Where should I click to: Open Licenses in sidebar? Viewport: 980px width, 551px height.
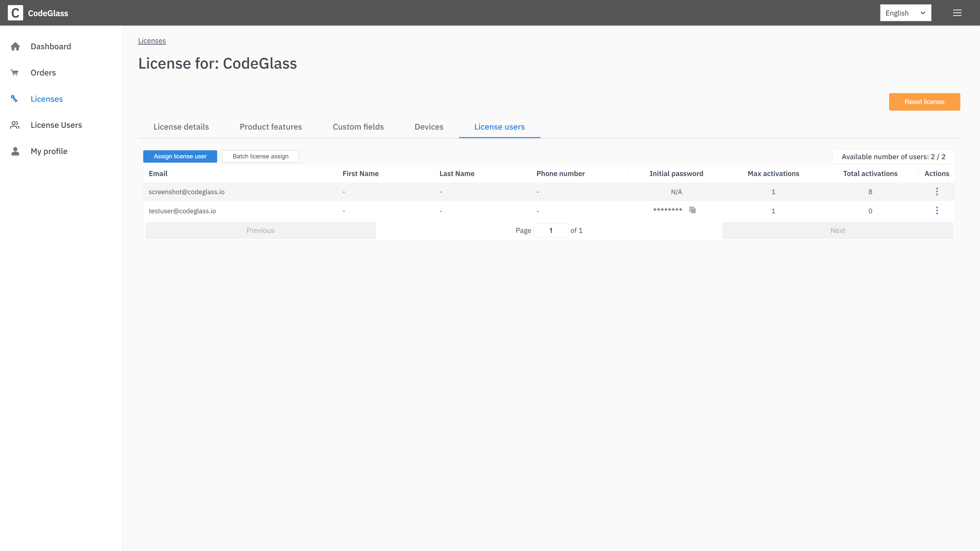pos(47,99)
